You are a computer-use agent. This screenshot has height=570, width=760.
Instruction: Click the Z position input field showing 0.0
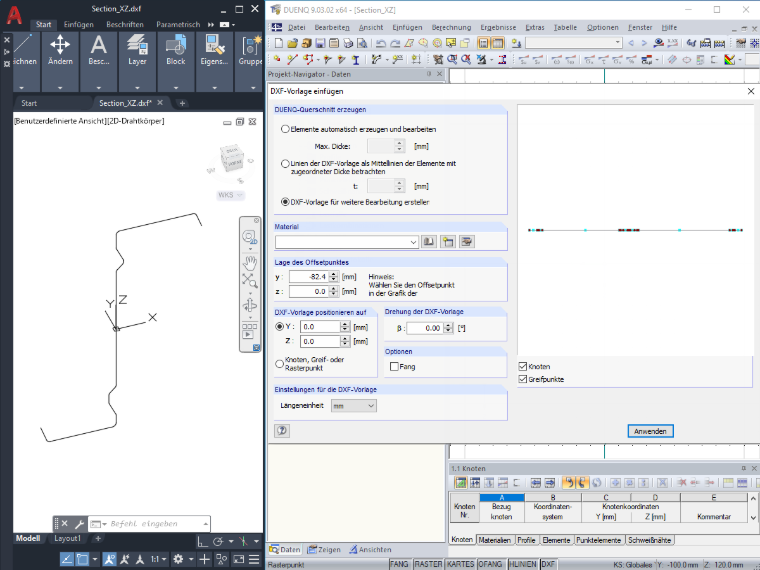point(320,341)
